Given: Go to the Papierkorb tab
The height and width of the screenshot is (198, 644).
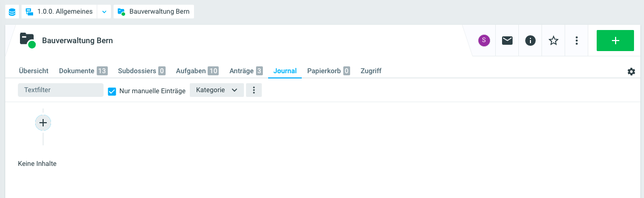Looking at the screenshot, I should tap(329, 71).
